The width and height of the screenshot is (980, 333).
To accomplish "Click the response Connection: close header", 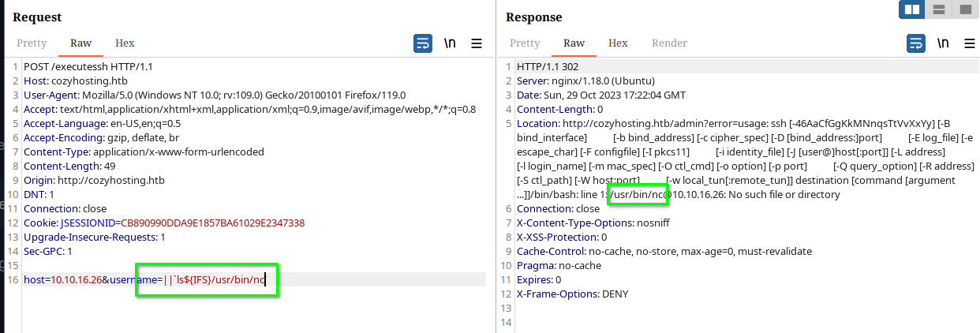I will point(558,208).
